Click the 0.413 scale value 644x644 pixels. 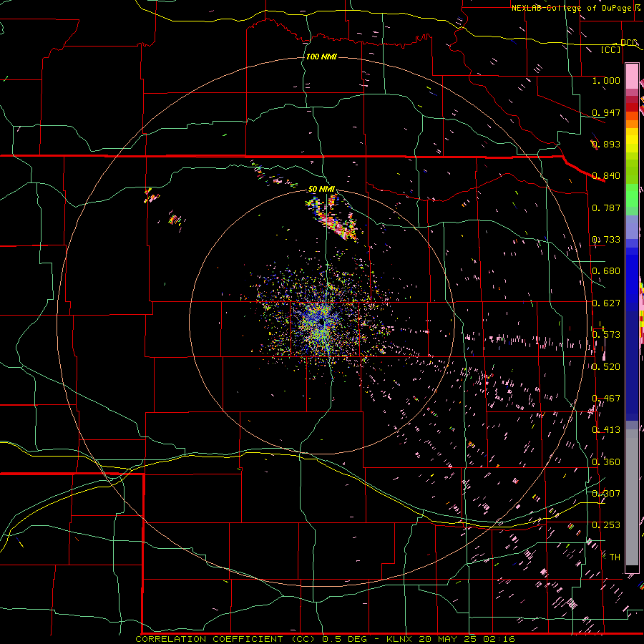click(606, 430)
